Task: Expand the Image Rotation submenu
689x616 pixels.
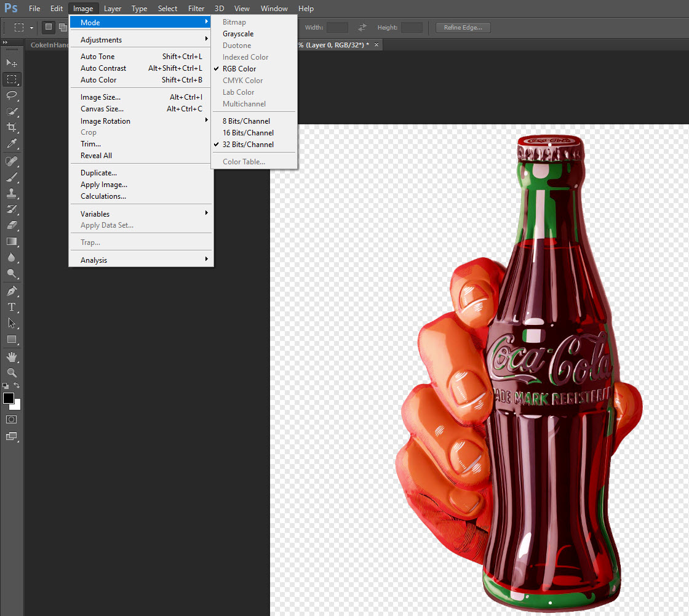Action: click(105, 121)
